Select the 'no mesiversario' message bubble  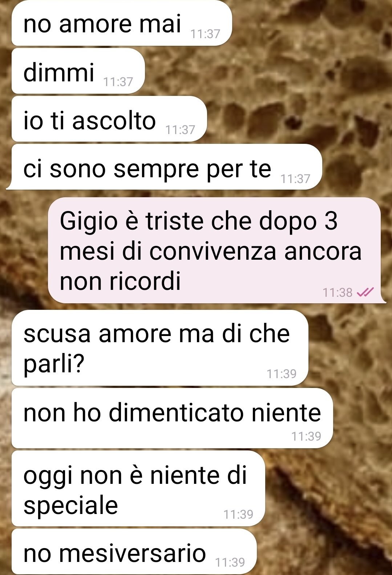(x=134, y=551)
